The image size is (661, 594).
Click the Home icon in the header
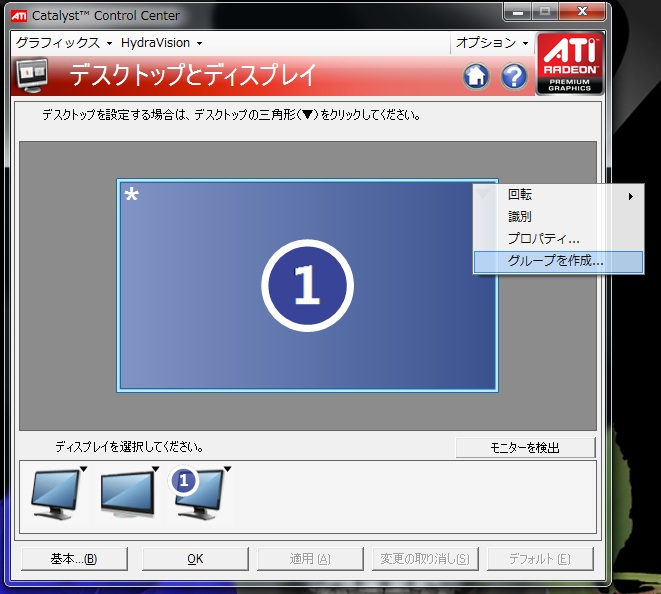point(477,76)
